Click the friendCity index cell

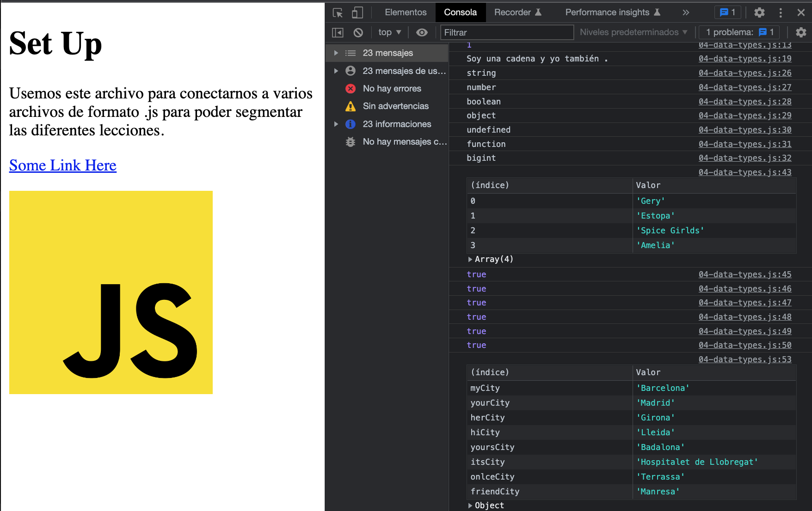click(549, 492)
